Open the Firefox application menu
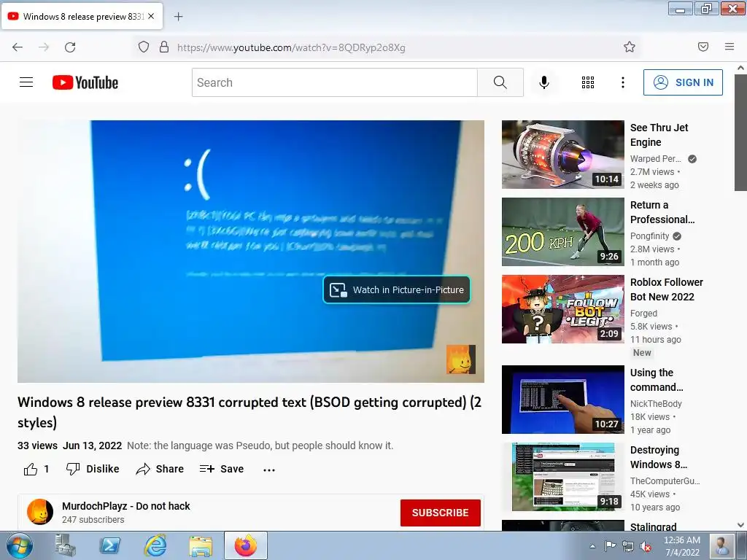 (729, 47)
